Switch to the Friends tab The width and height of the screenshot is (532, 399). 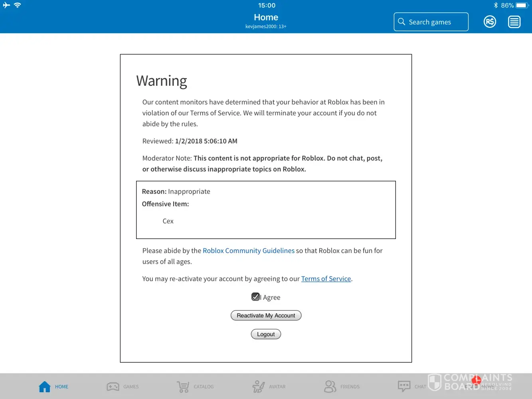(330, 386)
